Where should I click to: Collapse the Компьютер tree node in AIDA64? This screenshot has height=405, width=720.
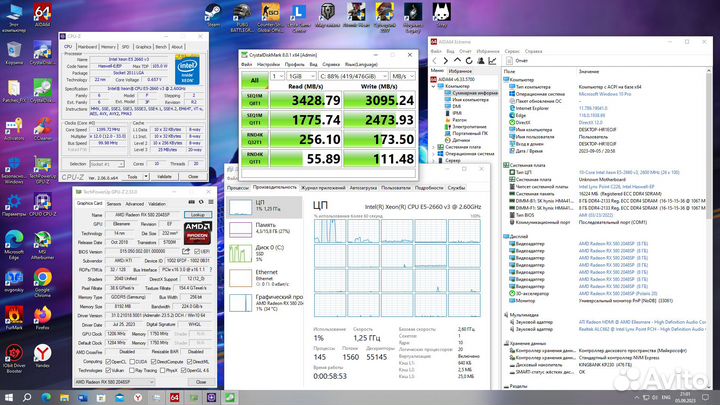tap(433, 86)
